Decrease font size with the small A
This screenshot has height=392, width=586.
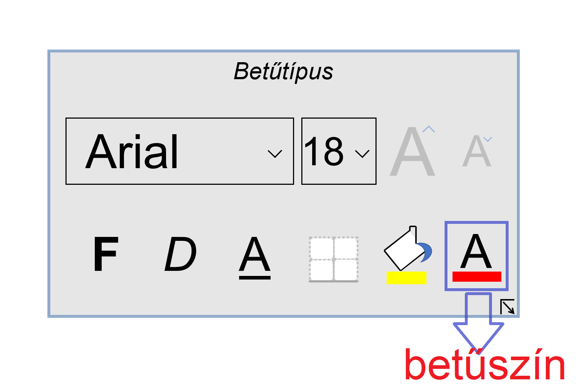pyautogui.click(x=477, y=151)
